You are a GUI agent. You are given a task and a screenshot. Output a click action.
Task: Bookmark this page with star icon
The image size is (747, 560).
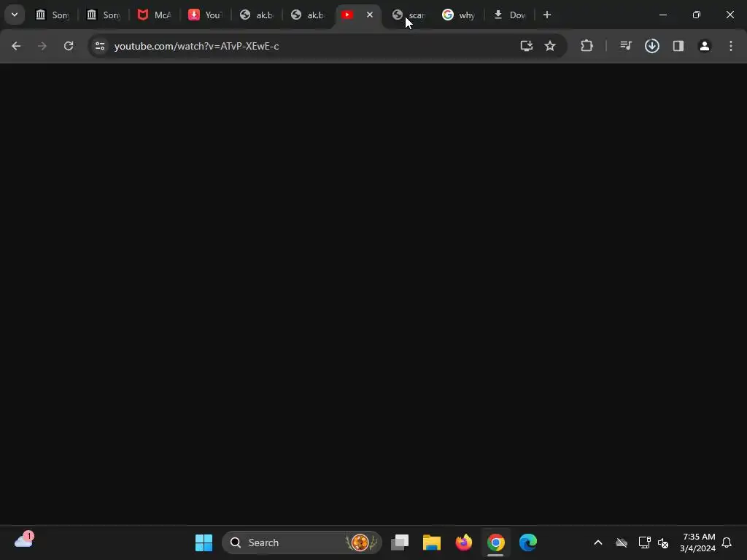click(x=550, y=46)
